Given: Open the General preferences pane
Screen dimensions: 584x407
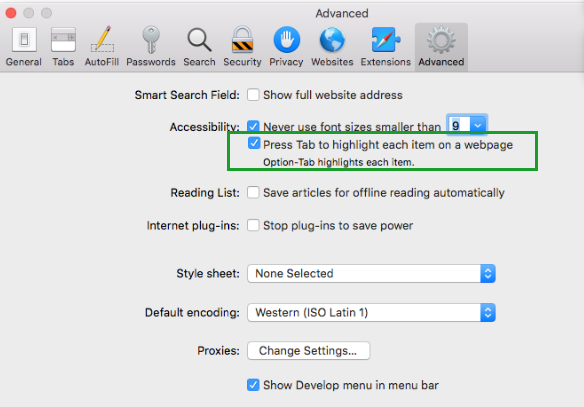Looking at the screenshot, I should pyautogui.click(x=23, y=47).
